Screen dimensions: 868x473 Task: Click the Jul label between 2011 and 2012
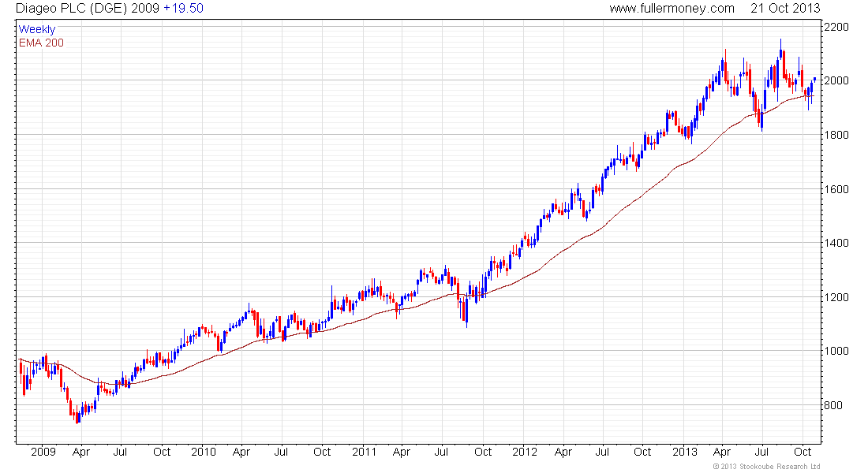tap(441, 452)
